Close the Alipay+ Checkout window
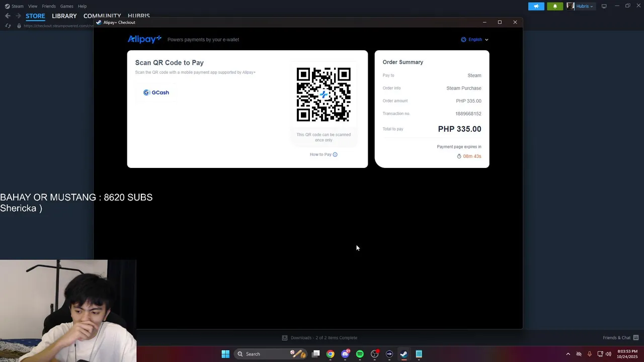The image size is (644, 362). click(515, 22)
